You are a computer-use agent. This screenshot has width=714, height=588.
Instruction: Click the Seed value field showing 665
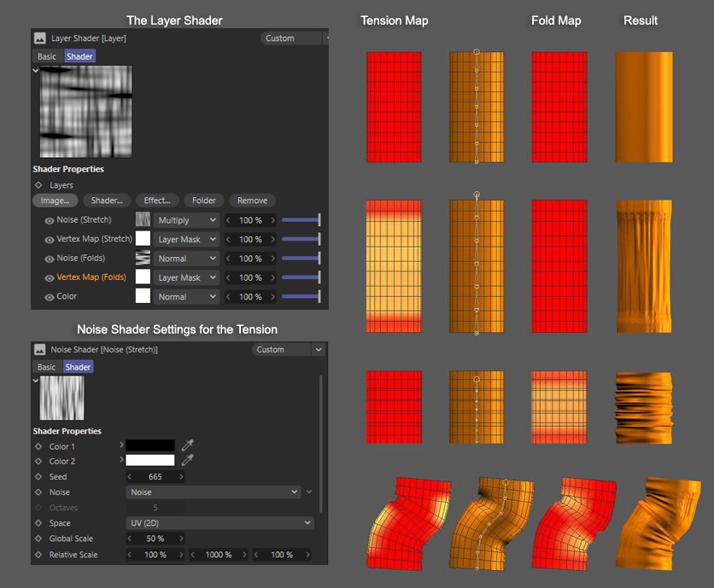[x=155, y=477]
